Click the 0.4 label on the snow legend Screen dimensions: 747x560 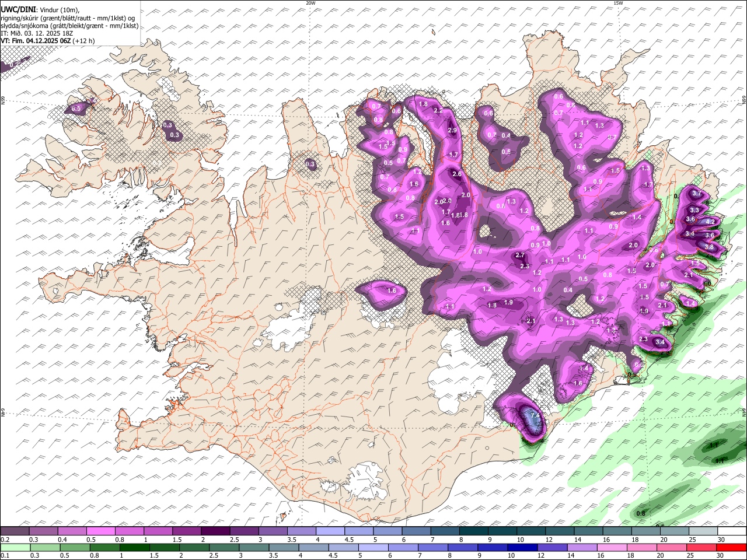coord(63,540)
